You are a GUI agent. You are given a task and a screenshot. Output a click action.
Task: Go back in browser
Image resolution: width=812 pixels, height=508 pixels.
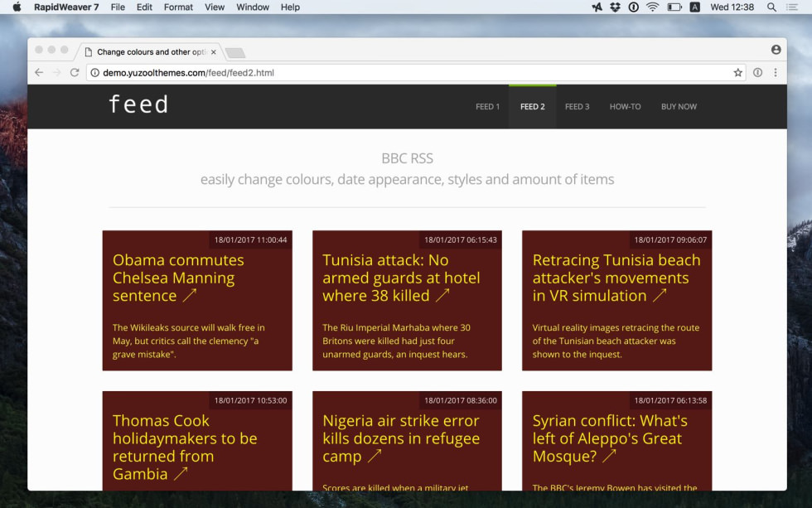click(x=39, y=72)
